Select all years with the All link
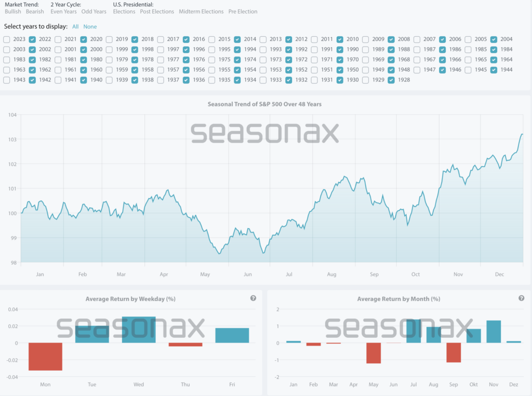The width and height of the screenshot is (532, 396). coord(76,26)
